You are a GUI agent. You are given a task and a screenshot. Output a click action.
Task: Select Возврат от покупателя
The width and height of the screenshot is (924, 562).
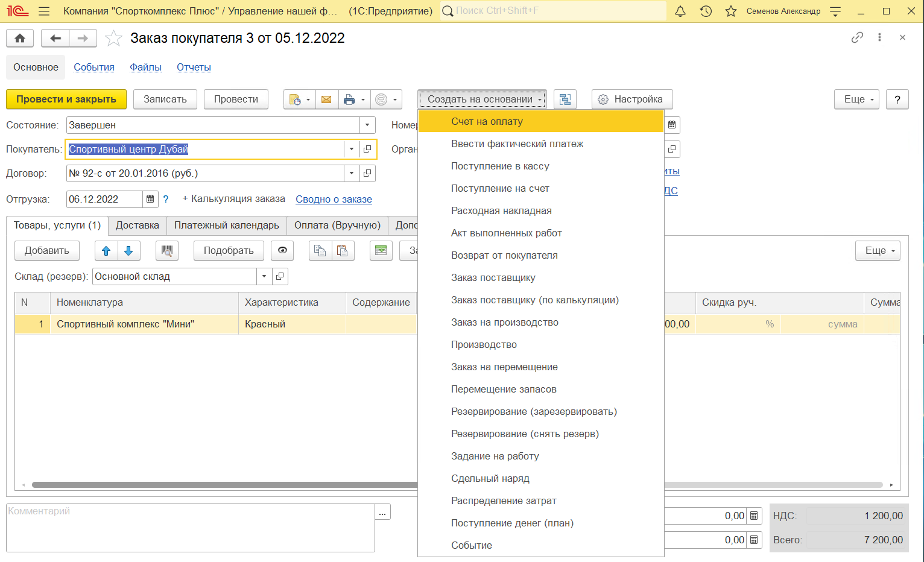pyautogui.click(x=541, y=255)
